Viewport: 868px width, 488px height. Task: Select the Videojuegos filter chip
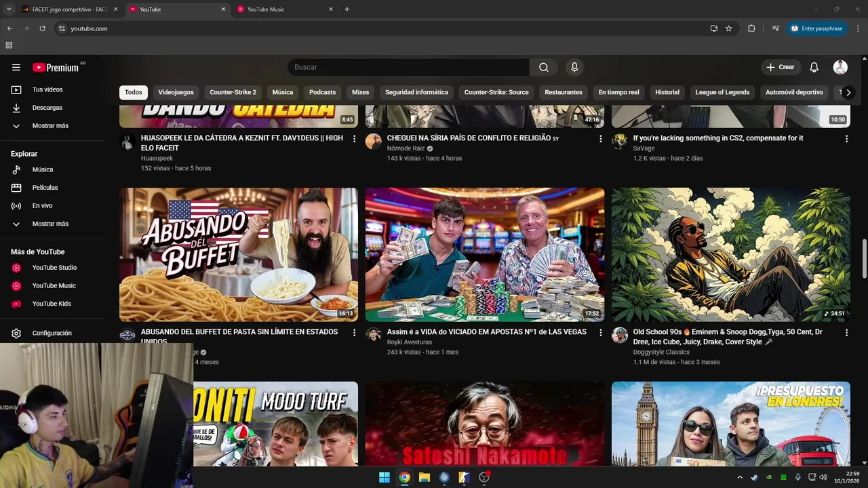coord(176,92)
